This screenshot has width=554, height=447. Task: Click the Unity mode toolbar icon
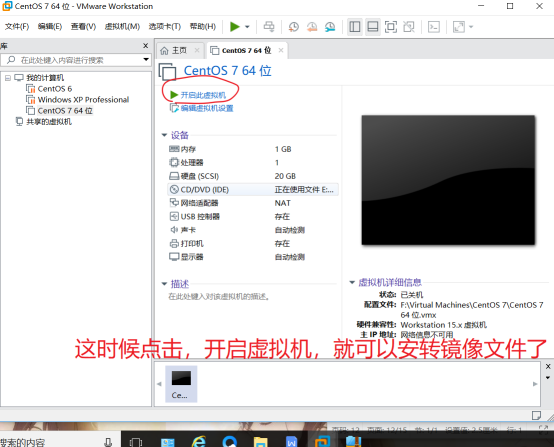coord(409,27)
